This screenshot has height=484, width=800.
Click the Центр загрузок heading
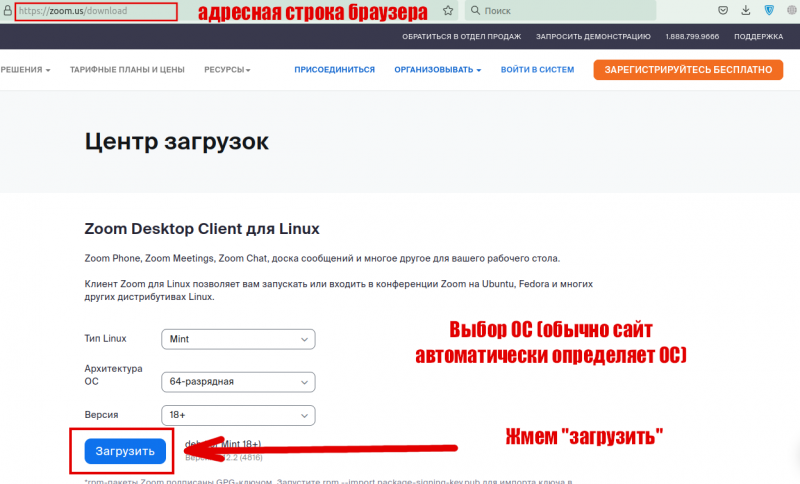[x=177, y=141]
